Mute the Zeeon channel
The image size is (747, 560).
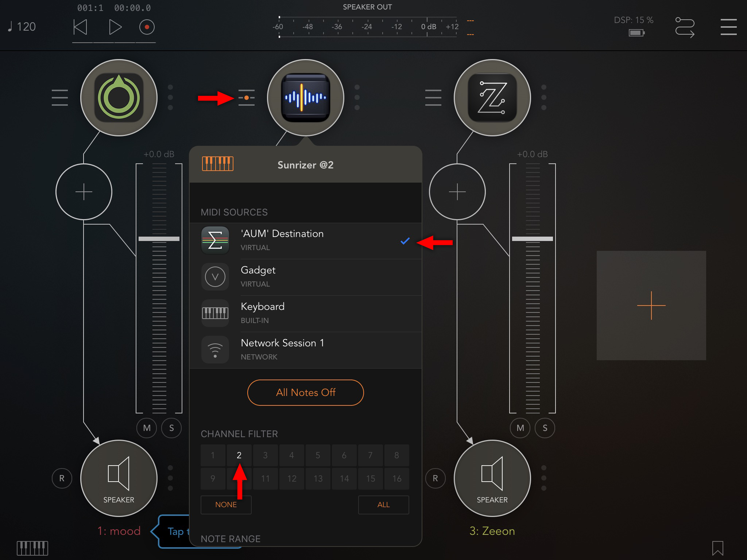tap(520, 428)
